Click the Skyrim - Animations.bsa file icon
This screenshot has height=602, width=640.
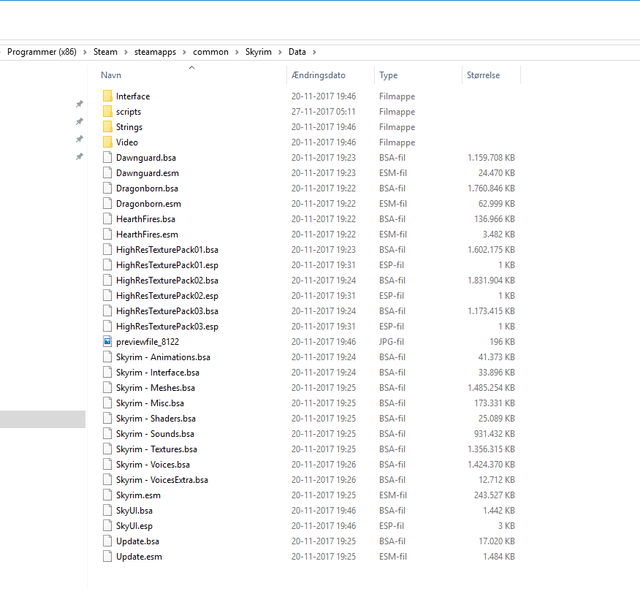point(107,357)
